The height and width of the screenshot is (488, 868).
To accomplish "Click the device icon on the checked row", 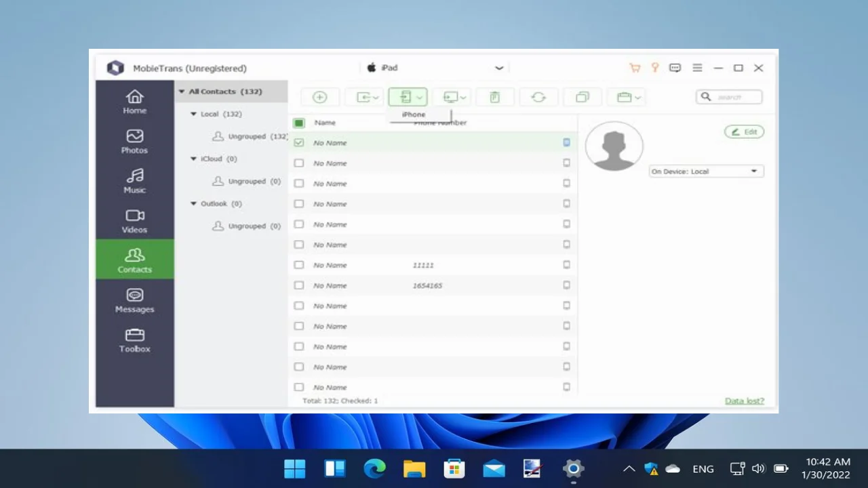I will [x=566, y=142].
